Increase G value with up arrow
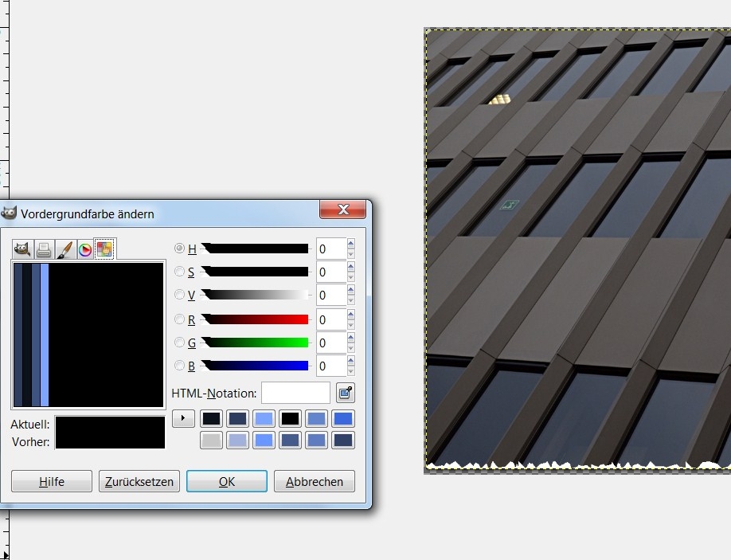731x560 pixels. pyautogui.click(x=350, y=338)
